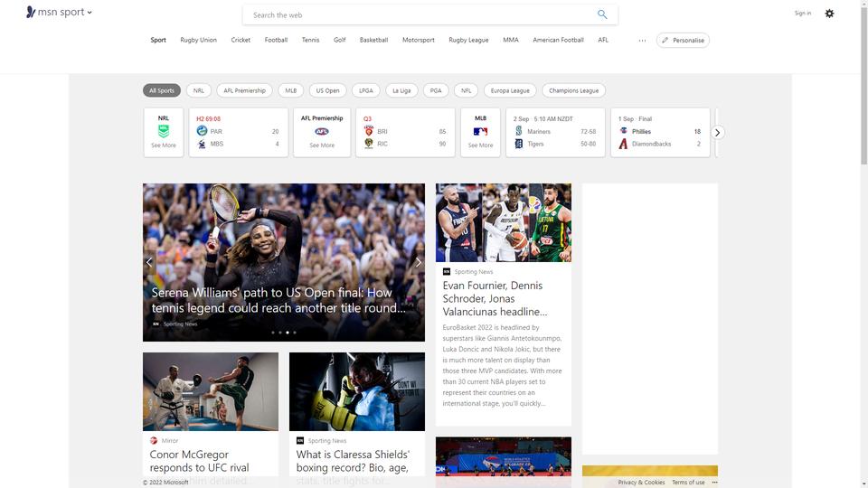The height and width of the screenshot is (488, 868).
Task: Click the AFL Premiership logo card
Action: (x=322, y=132)
